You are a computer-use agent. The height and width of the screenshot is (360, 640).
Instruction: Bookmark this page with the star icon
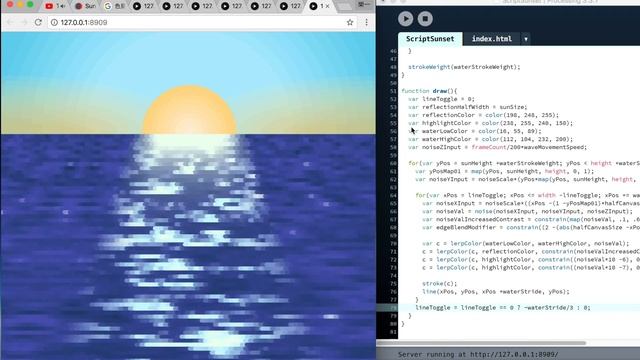coord(350,22)
